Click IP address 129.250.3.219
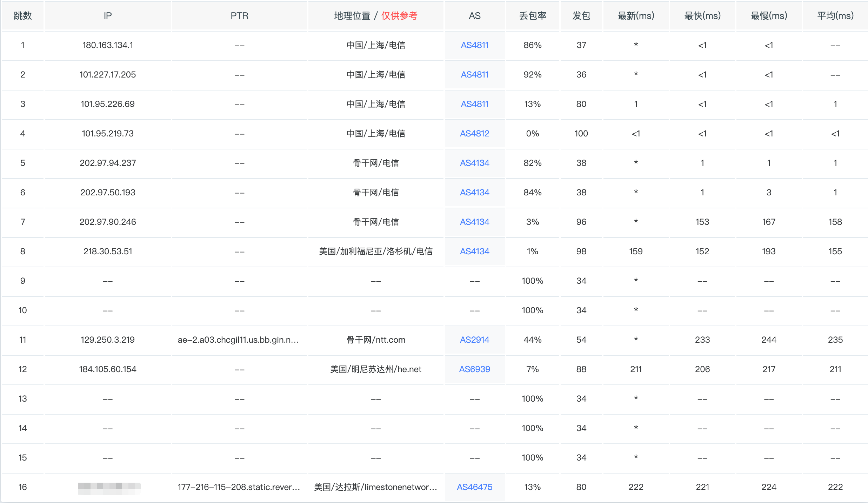This screenshot has width=868, height=503. (108, 340)
